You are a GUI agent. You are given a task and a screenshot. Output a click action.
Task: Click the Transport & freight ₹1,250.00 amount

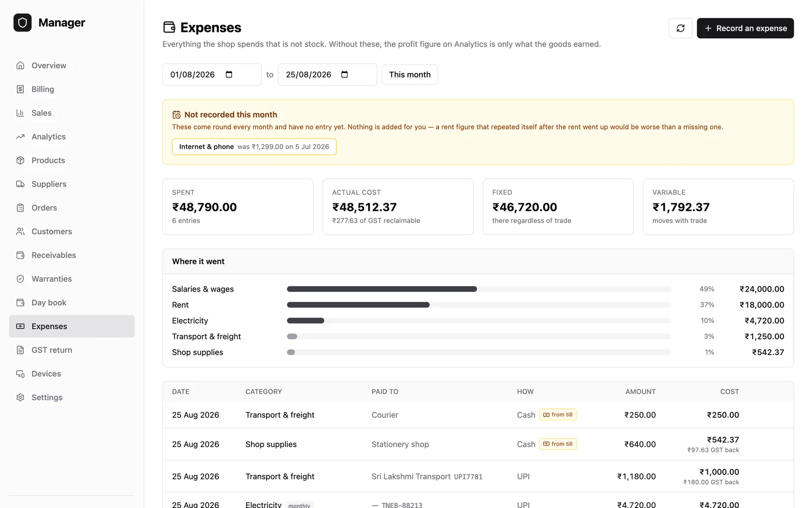click(x=764, y=336)
